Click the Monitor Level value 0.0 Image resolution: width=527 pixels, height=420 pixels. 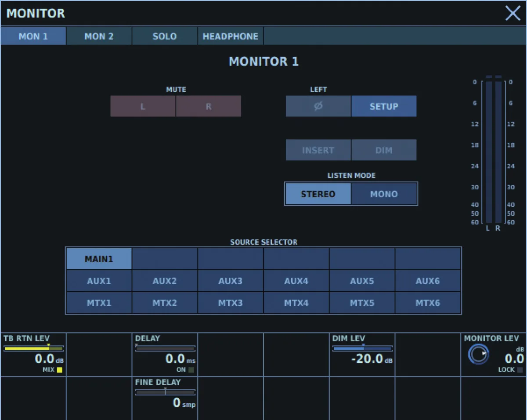pyautogui.click(x=514, y=359)
